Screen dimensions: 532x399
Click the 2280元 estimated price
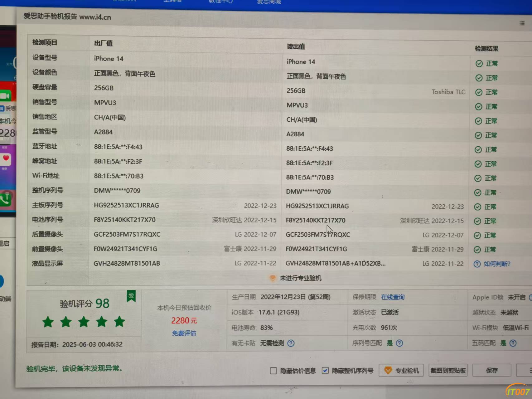click(x=184, y=320)
